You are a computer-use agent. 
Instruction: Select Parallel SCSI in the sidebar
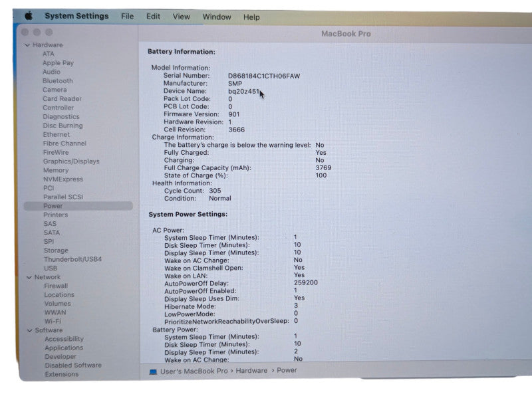coord(63,197)
